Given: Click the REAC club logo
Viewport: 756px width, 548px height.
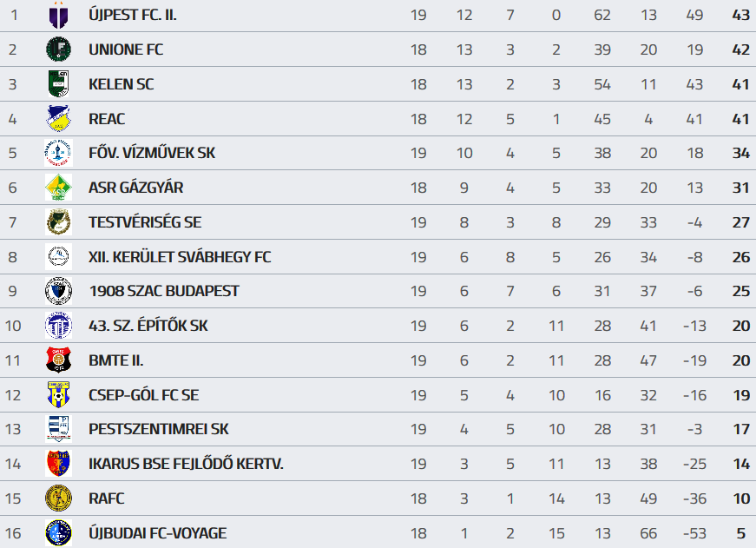Looking at the screenshot, I should click(x=58, y=118).
